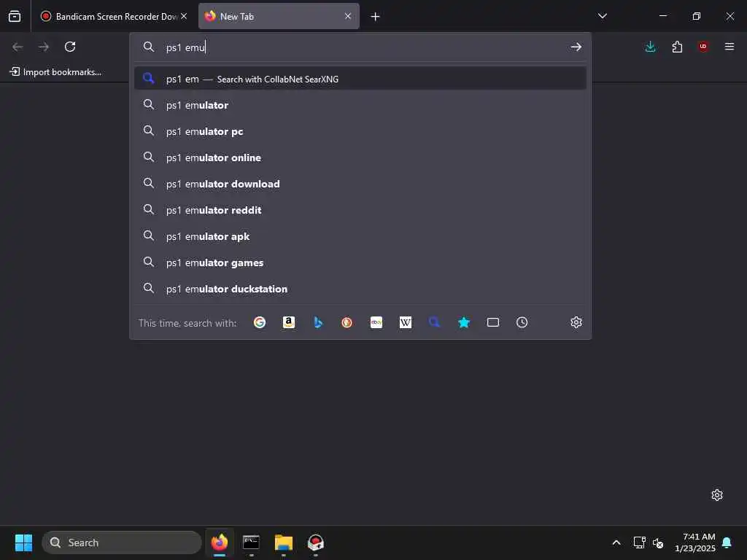Screen dimensions: 747x560
Task: Search this time with Bing
Action: (318, 322)
